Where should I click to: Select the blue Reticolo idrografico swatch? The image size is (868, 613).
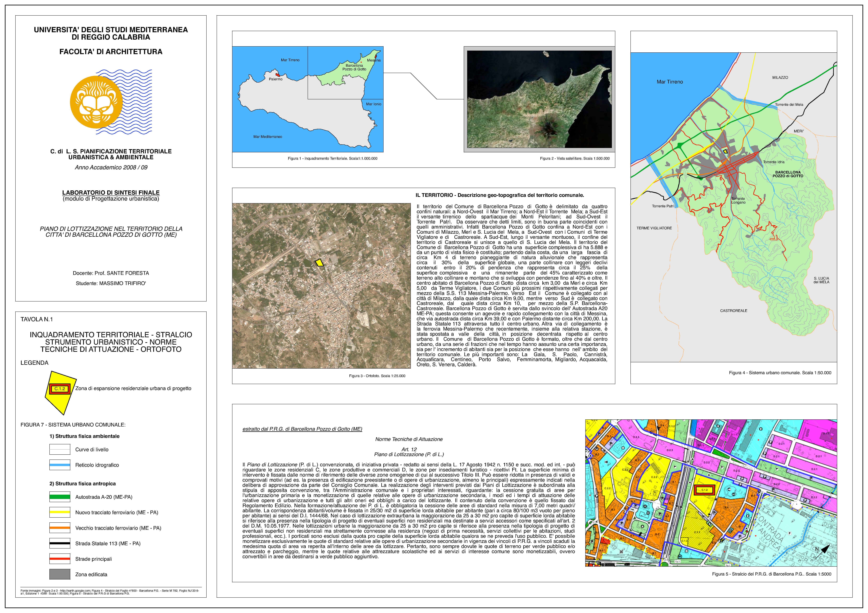pyautogui.click(x=60, y=465)
